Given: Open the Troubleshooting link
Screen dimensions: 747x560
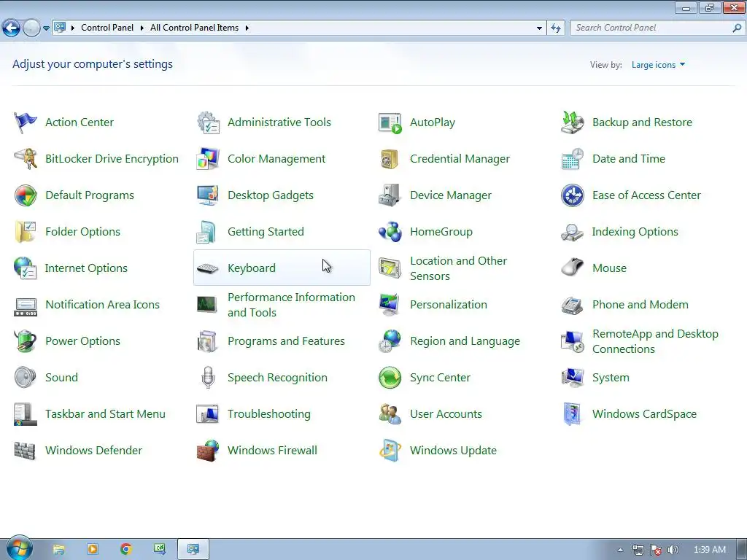Looking at the screenshot, I should click(269, 414).
